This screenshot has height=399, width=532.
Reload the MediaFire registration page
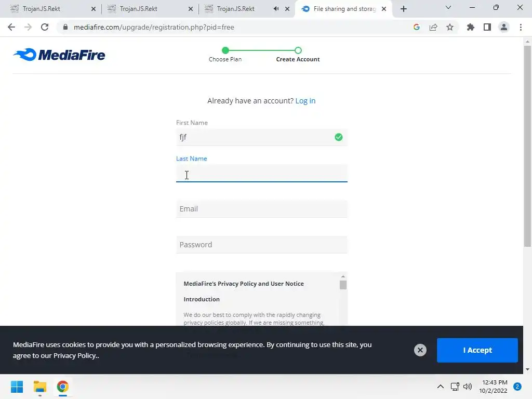pos(45,27)
